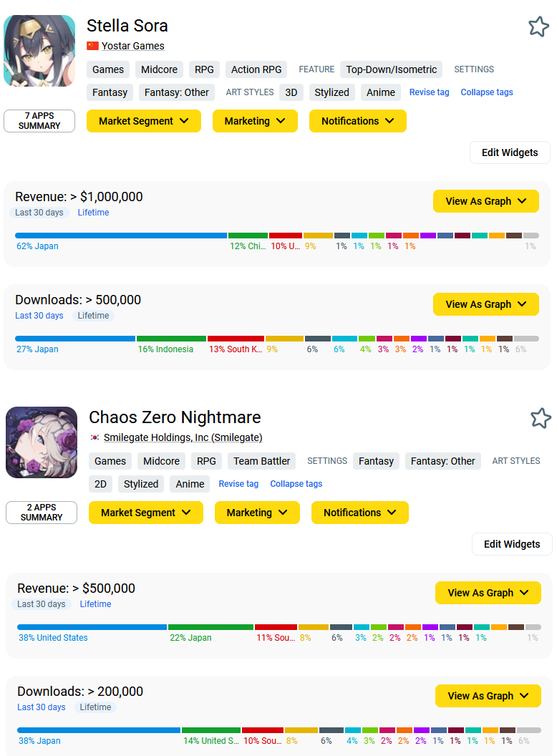Click China flag next to Yostar Games

(x=92, y=46)
